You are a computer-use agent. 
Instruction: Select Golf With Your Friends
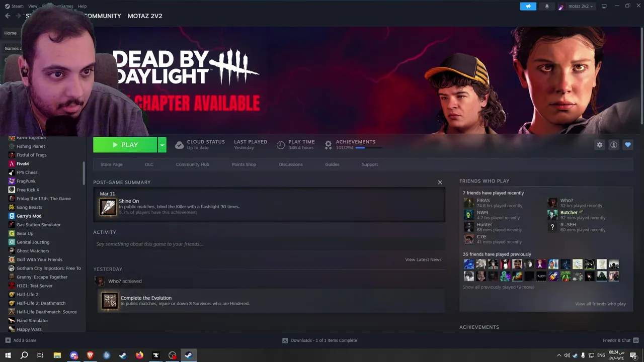coord(39,259)
